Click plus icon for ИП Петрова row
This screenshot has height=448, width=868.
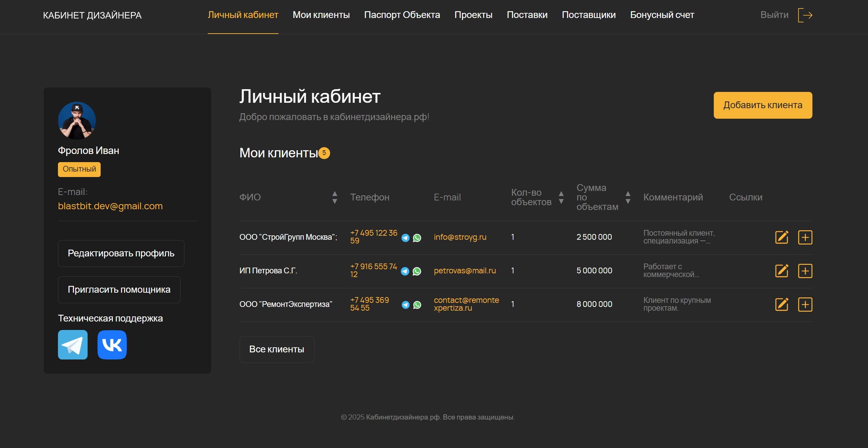805,271
